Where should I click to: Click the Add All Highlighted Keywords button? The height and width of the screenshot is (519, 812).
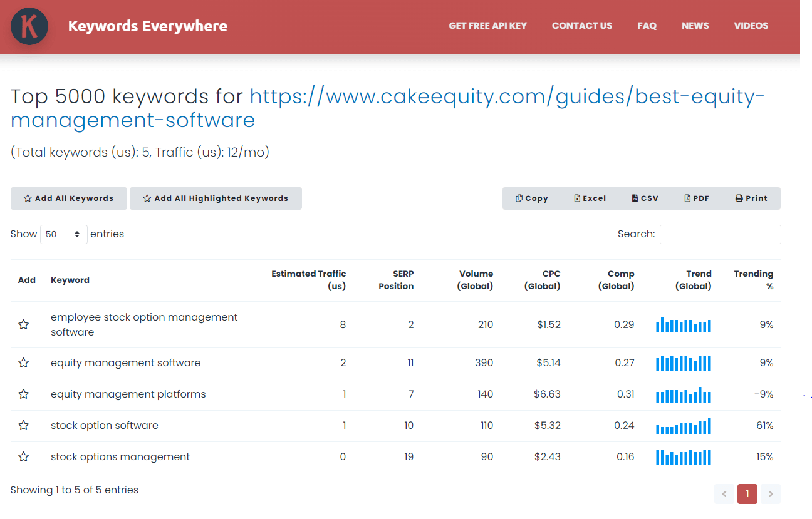coord(216,198)
